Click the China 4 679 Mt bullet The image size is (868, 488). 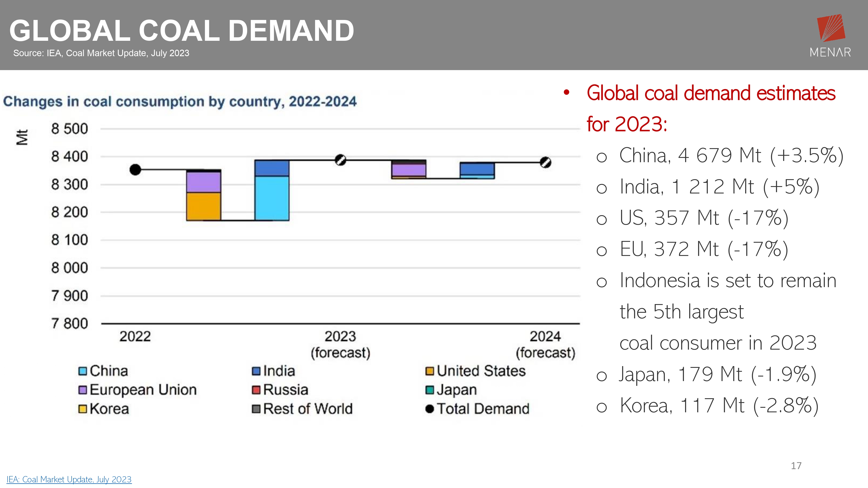click(x=731, y=156)
